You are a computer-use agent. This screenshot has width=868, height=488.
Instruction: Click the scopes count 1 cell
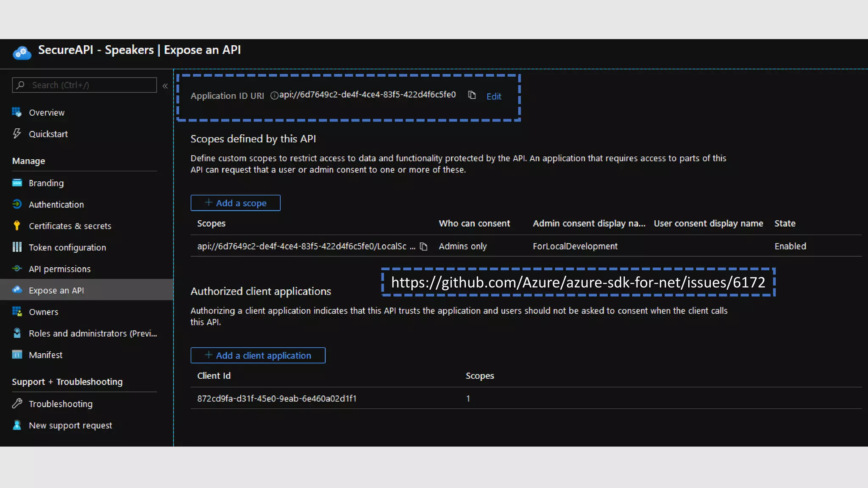click(x=468, y=399)
